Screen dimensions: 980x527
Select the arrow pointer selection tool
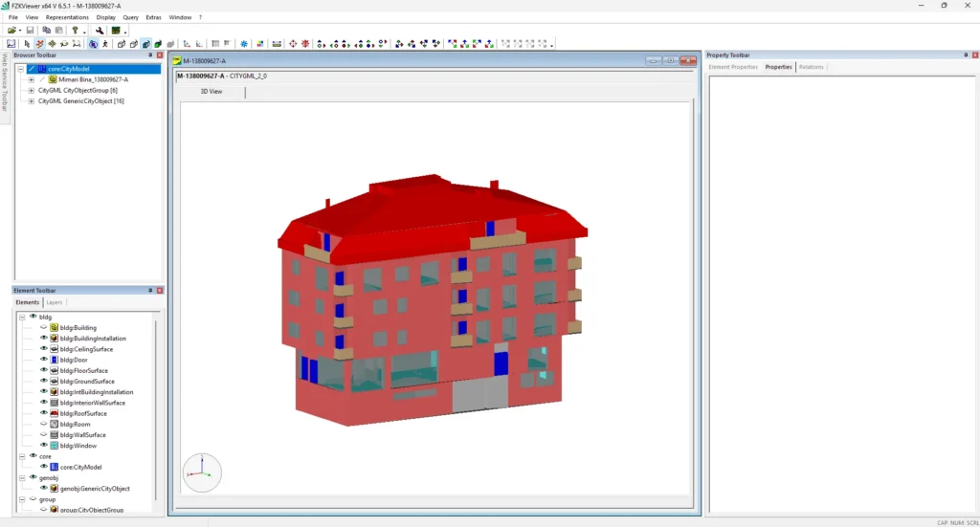point(27,44)
